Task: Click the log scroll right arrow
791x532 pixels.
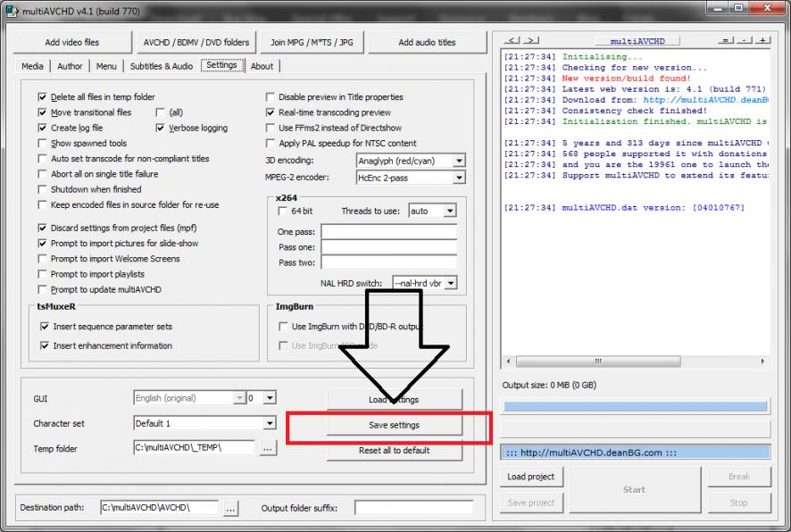Action: (x=762, y=361)
